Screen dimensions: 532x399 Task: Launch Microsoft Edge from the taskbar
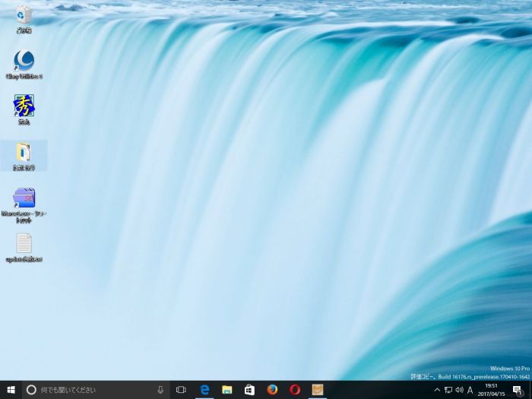(204, 389)
